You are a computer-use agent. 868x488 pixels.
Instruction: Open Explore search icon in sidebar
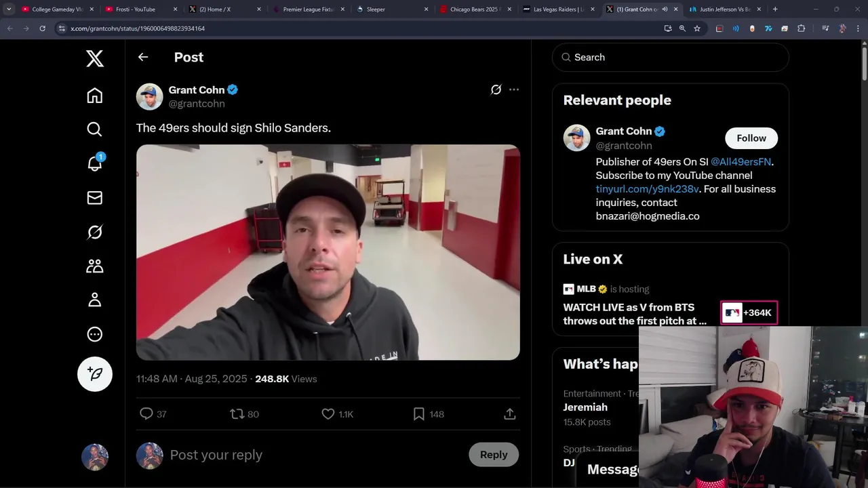[x=95, y=129]
